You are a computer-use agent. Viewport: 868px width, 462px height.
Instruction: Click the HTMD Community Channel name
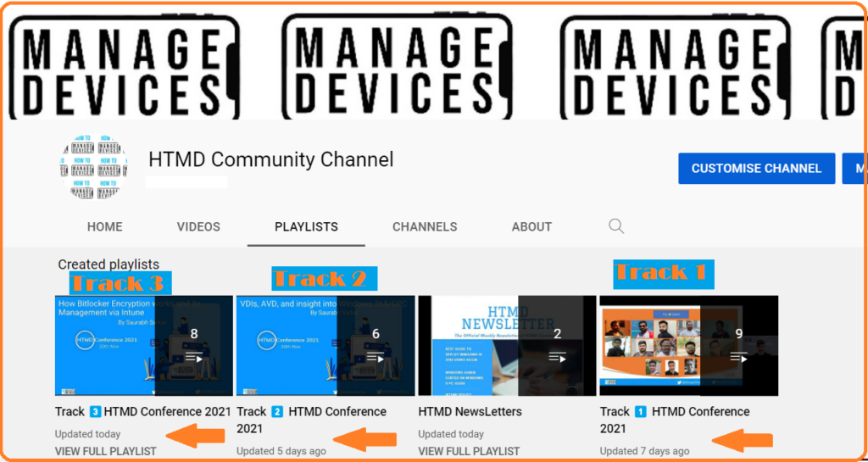tap(270, 159)
